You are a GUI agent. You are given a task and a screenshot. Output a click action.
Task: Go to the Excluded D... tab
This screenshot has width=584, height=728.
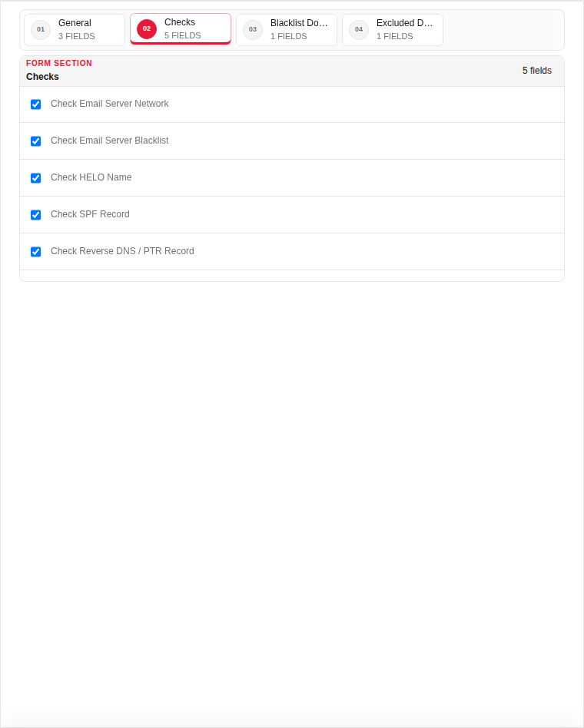point(393,30)
